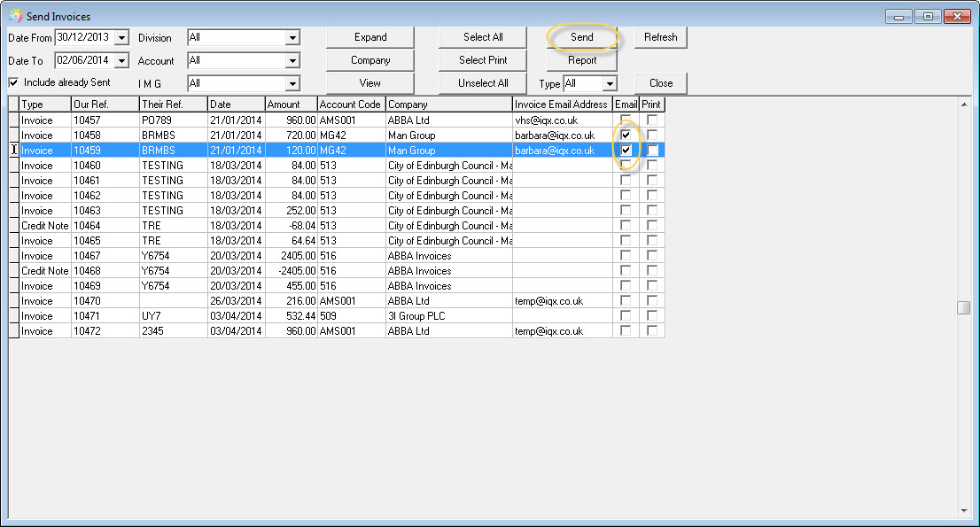Click the Refresh button
The width and height of the screenshot is (980, 527).
tap(661, 37)
